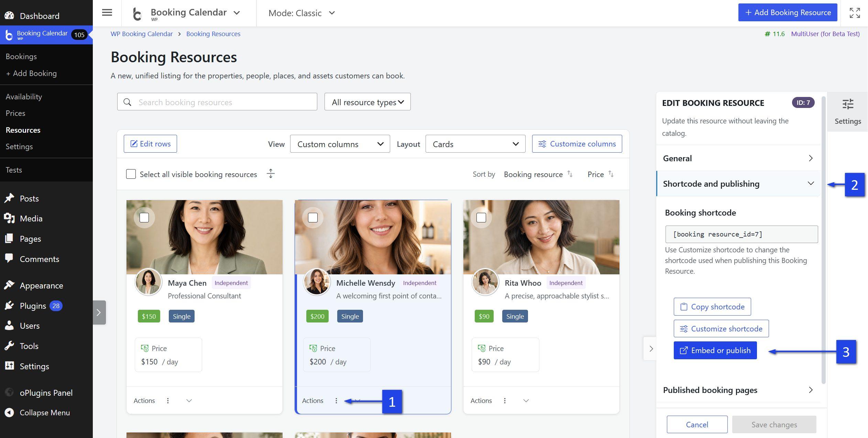
Task: Click MultiUser (for Beta Test) link
Action: click(825, 34)
